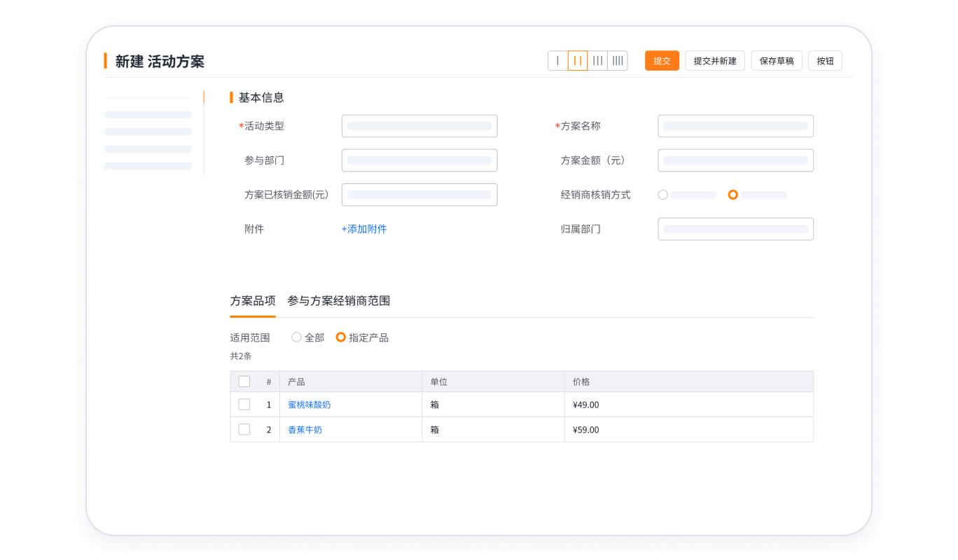Select the 全部 radio for 适用范围
This screenshot has height=560, width=958.
click(296, 337)
